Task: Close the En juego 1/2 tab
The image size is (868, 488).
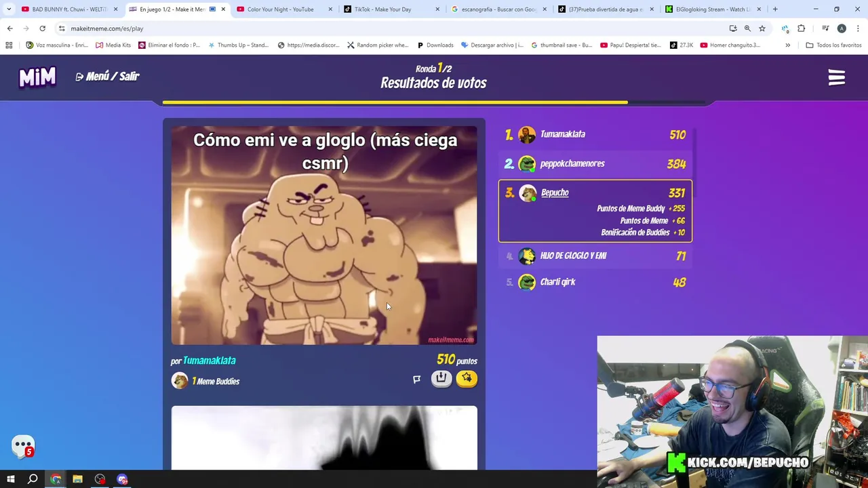Action: point(223,9)
